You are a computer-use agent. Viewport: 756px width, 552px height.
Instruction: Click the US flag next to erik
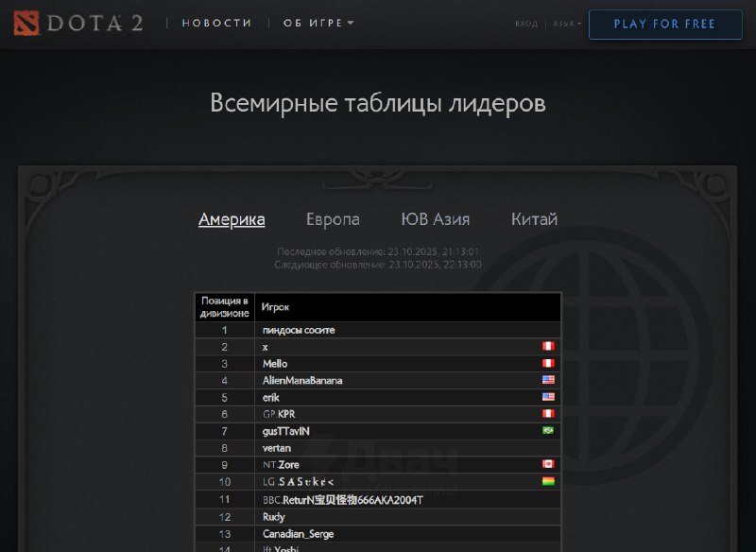coord(548,397)
